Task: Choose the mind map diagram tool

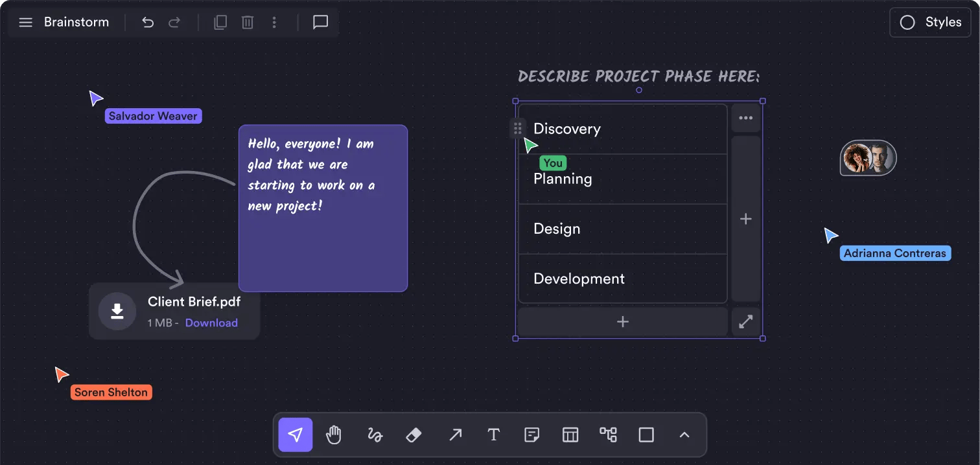Action: click(x=608, y=435)
